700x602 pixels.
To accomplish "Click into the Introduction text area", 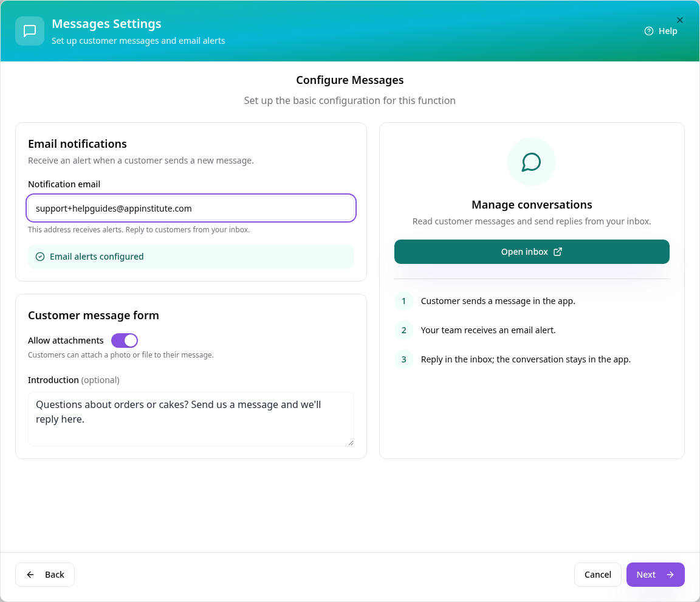I will pyautogui.click(x=191, y=419).
